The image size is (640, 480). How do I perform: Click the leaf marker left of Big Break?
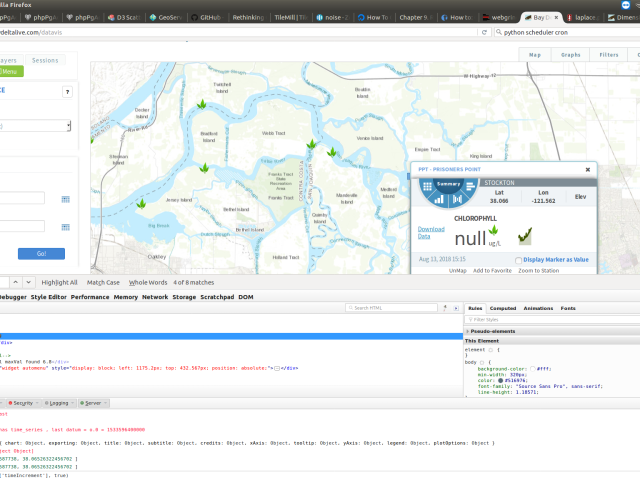(141, 203)
